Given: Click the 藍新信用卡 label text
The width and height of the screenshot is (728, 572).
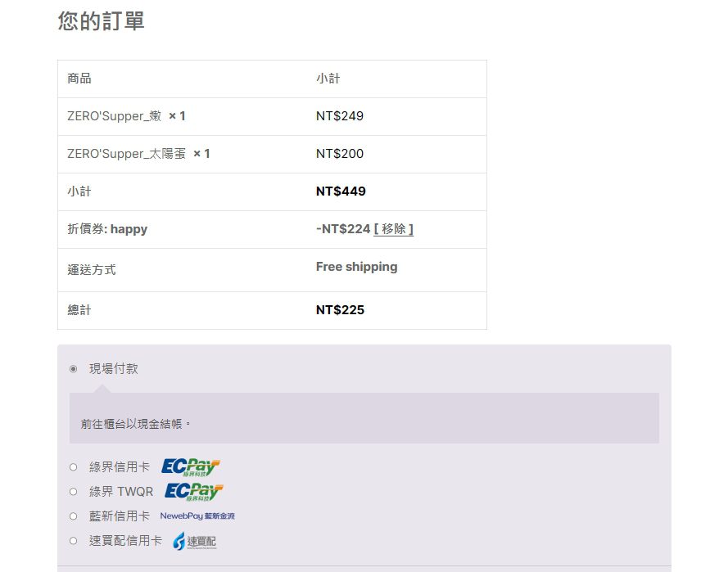Looking at the screenshot, I should click(x=120, y=516).
